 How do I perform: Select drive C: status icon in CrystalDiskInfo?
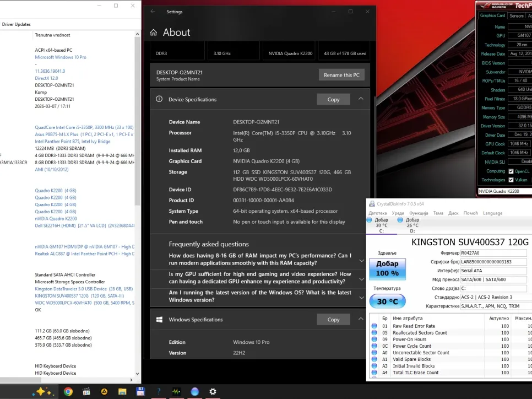[x=370, y=220]
